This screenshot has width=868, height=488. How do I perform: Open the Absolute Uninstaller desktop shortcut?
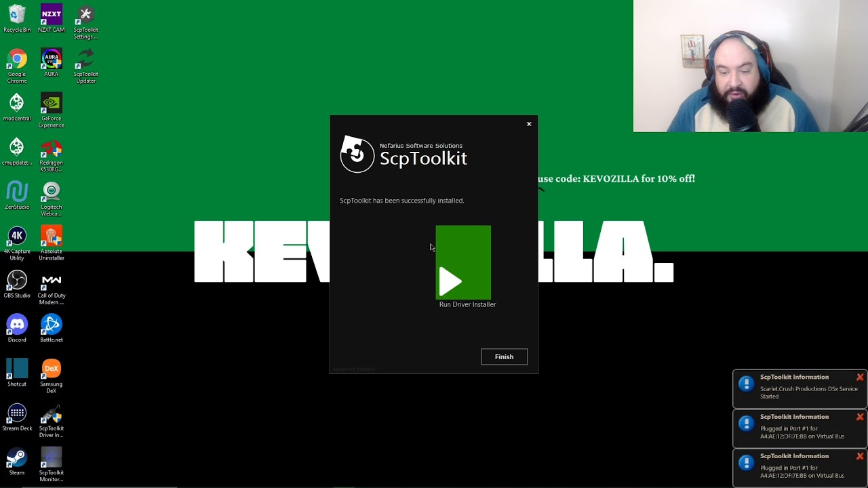(52, 243)
